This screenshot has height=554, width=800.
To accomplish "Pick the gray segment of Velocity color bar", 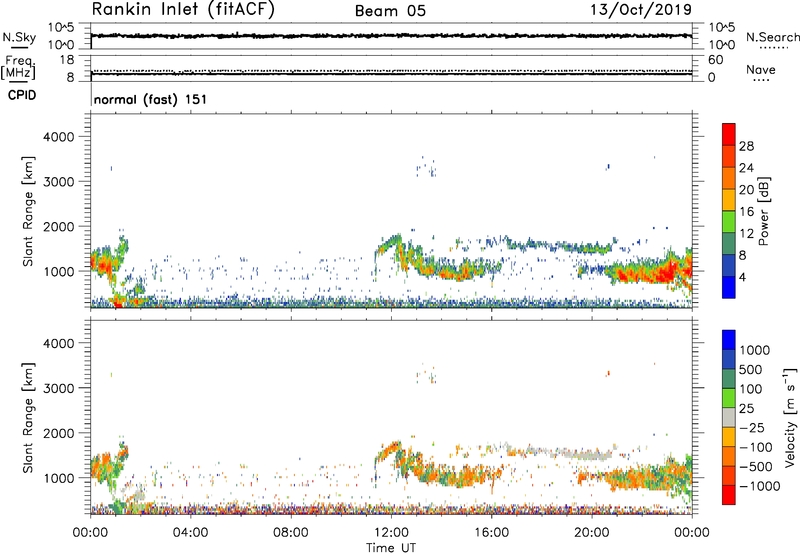I will click(729, 418).
